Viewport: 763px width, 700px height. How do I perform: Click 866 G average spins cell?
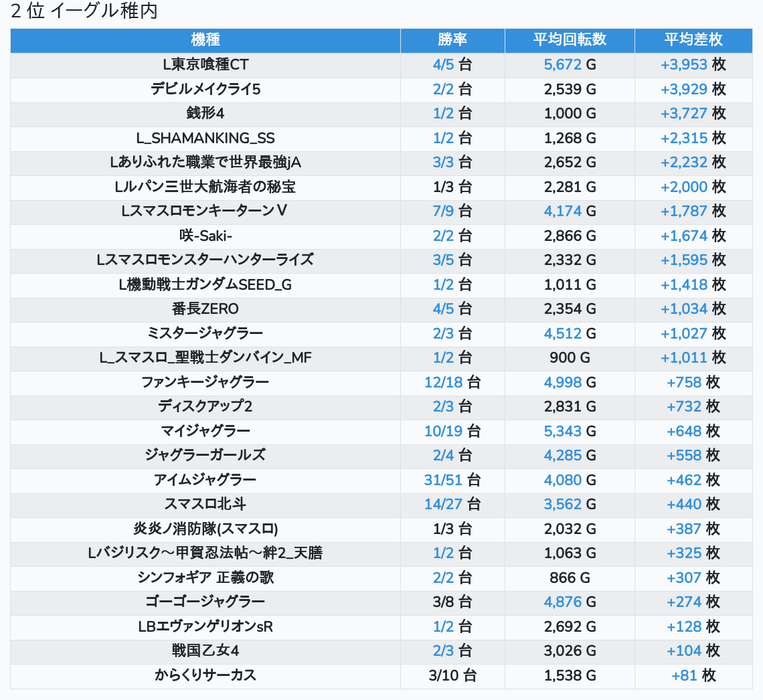pyautogui.click(x=570, y=578)
